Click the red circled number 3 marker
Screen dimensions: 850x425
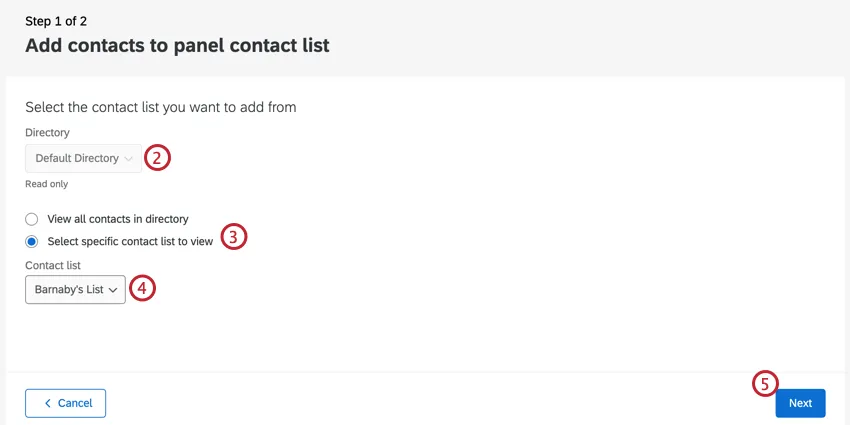(x=233, y=238)
